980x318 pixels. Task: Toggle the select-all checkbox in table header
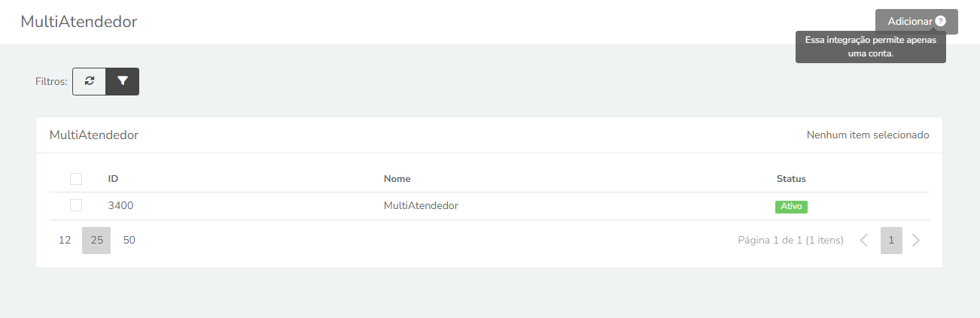pyautogui.click(x=76, y=179)
